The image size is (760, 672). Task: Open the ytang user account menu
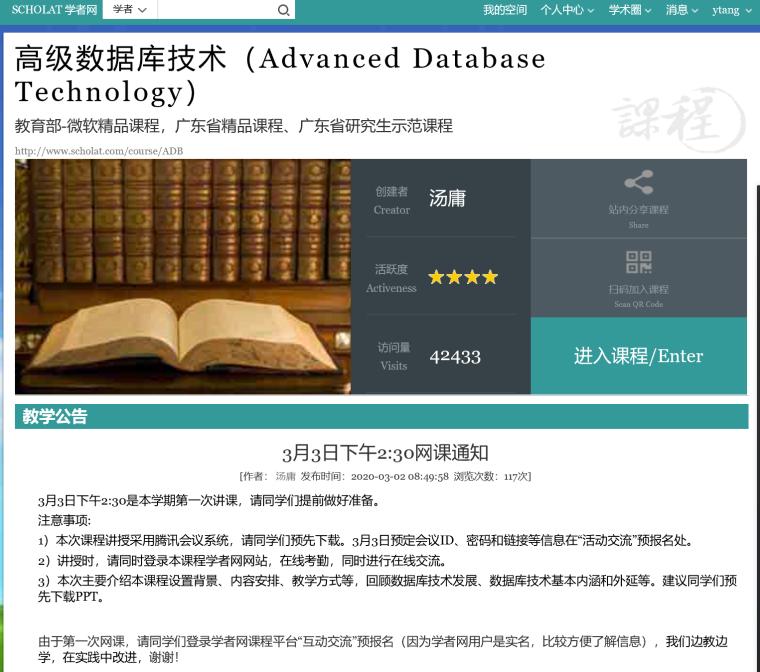click(731, 10)
